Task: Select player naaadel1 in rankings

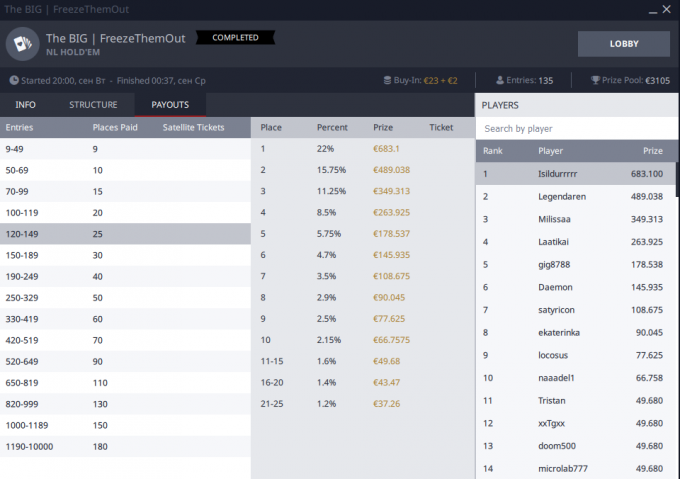Action: click(575, 378)
